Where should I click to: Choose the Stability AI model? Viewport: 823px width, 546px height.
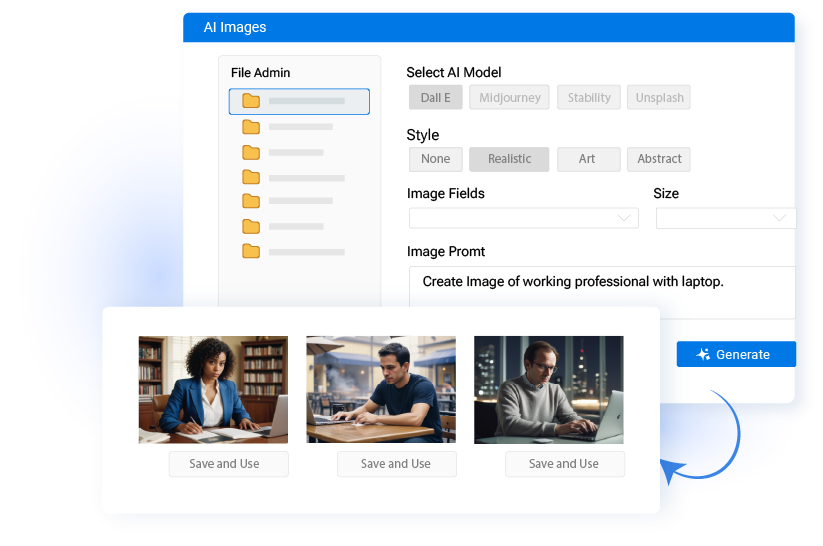[x=589, y=98]
